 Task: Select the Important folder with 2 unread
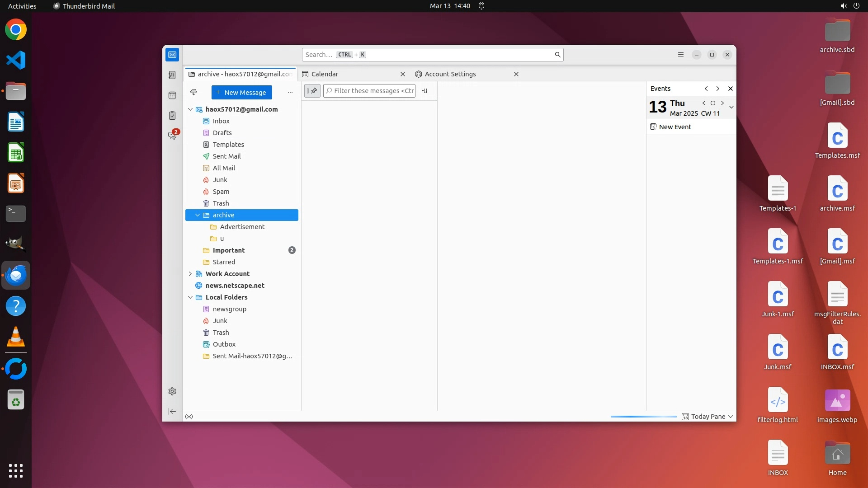point(229,250)
